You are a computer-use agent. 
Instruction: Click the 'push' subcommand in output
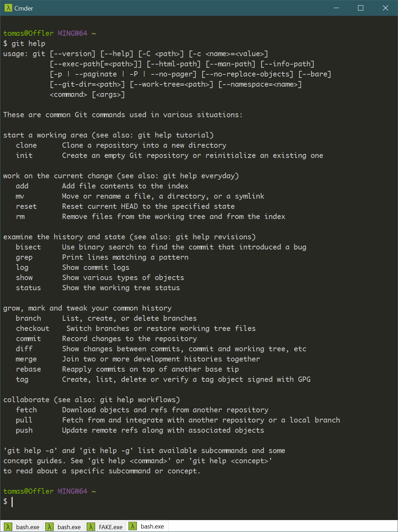click(x=24, y=430)
